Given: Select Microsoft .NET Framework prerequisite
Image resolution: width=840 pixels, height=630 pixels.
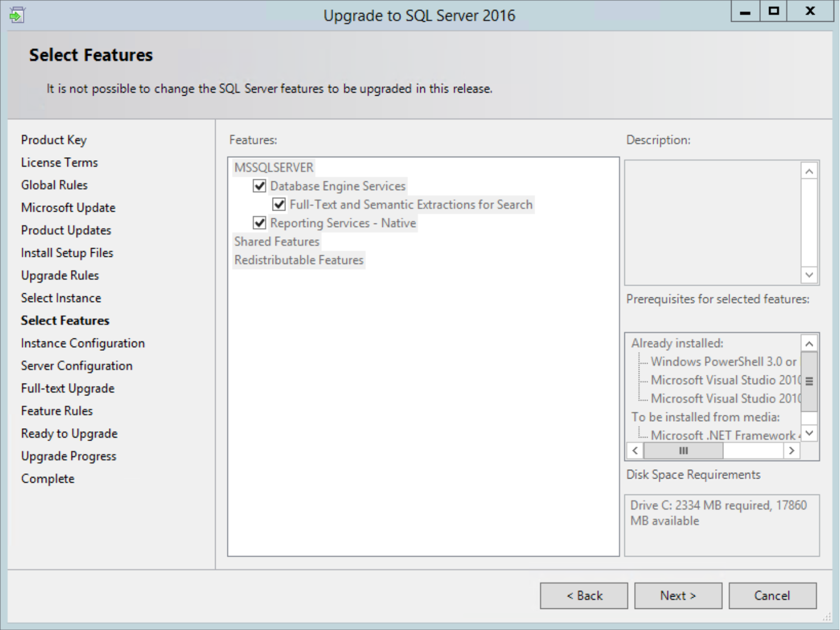Looking at the screenshot, I should point(725,435).
